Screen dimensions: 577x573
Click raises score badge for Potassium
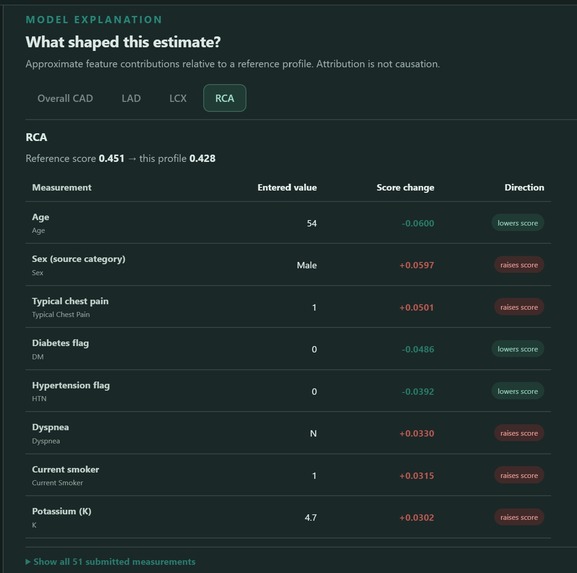(519, 517)
